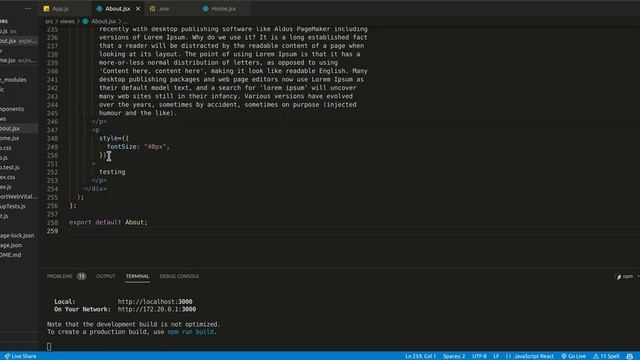
Task: Change file encoding UTF-8
Action: point(479,356)
